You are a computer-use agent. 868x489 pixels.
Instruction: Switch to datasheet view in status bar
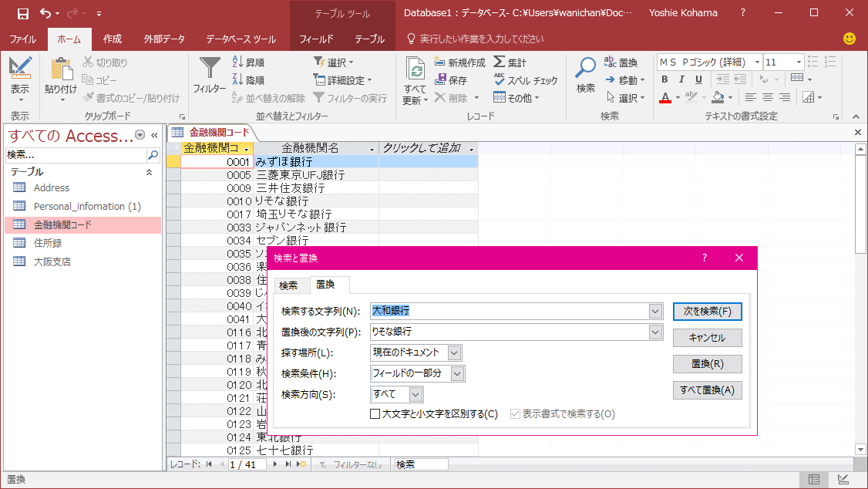814,480
